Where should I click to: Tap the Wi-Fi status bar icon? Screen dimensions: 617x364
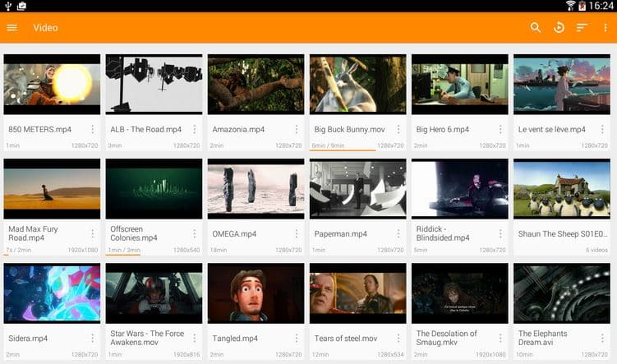[x=570, y=6]
